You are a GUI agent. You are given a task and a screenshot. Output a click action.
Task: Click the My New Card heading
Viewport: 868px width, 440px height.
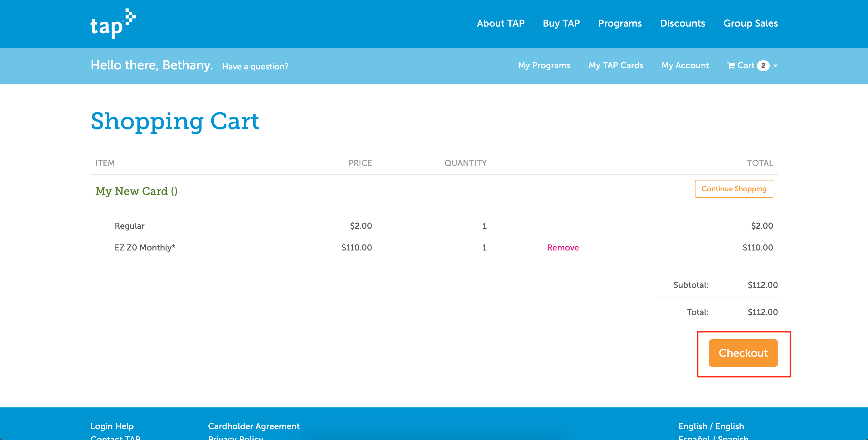(x=136, y=191)
